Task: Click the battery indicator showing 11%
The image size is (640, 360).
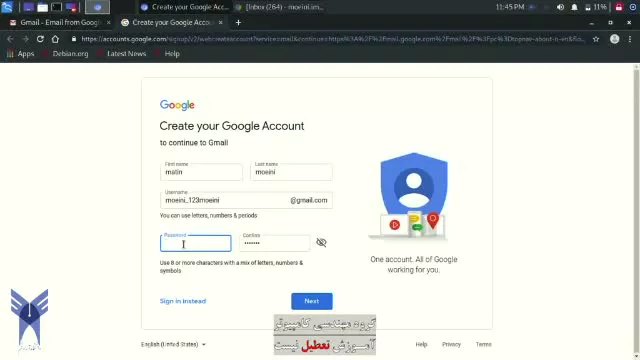Action: (x=596, y=7)
